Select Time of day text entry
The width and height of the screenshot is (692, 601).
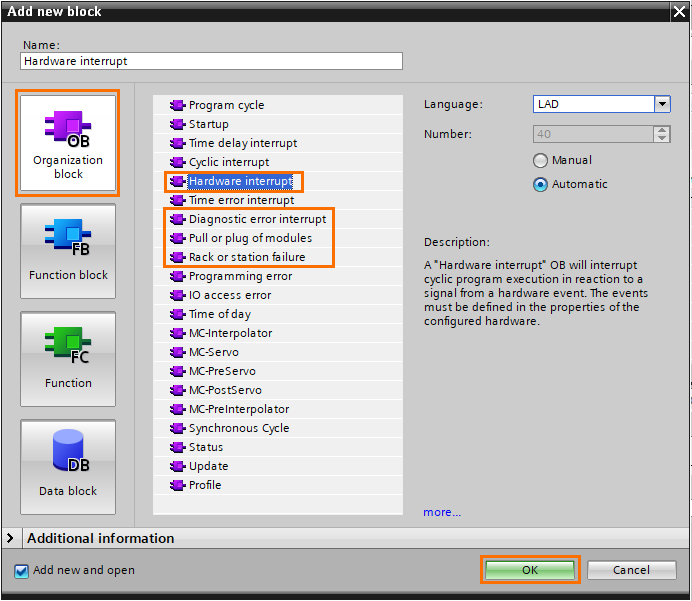220,314
